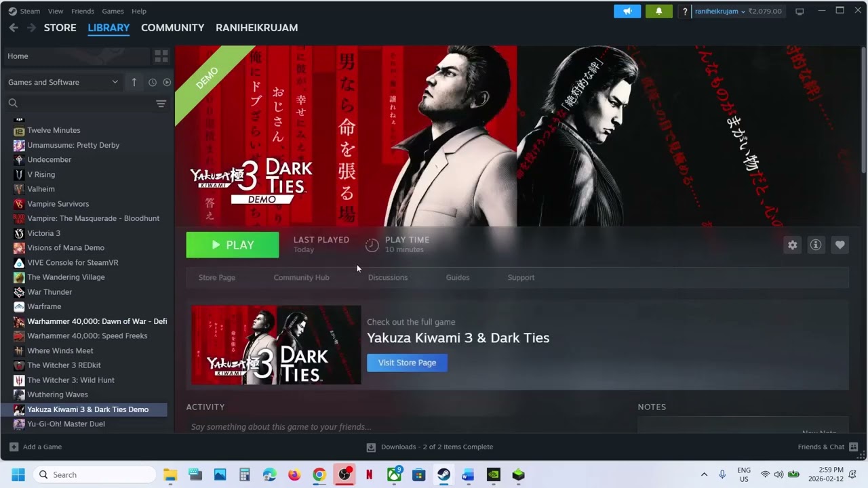868x488 pixels.
Task: Select V Rising in the game list
Action: (41, 174)
